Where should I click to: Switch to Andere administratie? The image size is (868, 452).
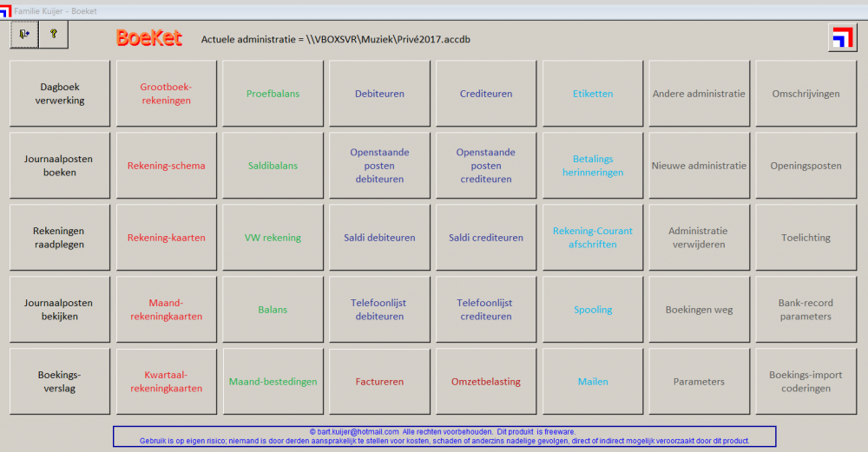(699, 94)
